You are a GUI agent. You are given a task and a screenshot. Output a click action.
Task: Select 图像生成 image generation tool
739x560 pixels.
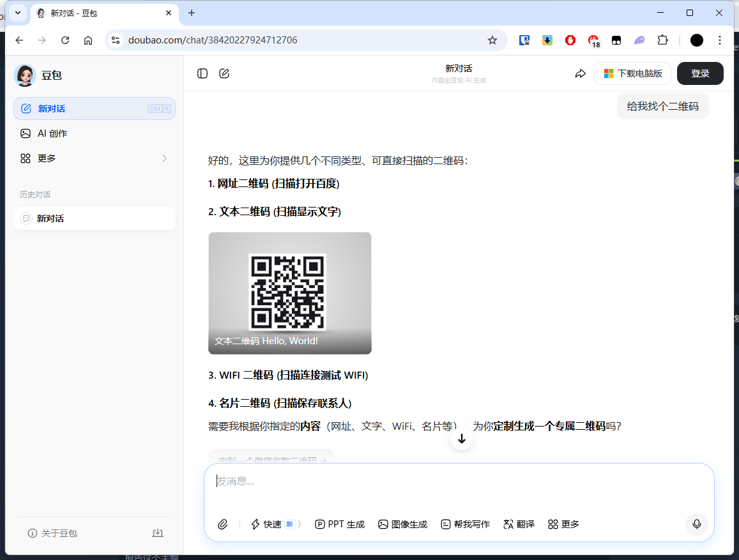(x=402, y=524)
